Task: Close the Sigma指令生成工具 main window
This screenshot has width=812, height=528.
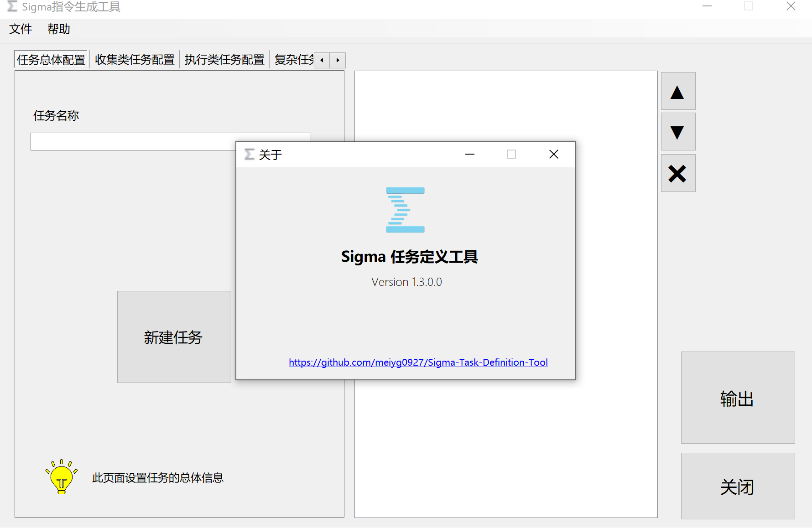Action: point(791,6)
